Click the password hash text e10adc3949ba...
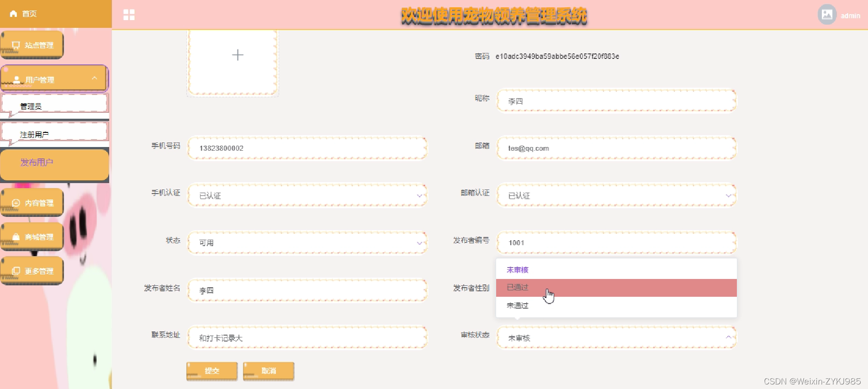 [557, 57]
